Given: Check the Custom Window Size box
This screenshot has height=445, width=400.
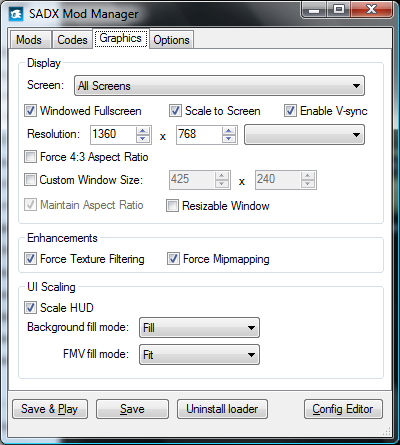Looking at the screenshot, I should 30,180.
